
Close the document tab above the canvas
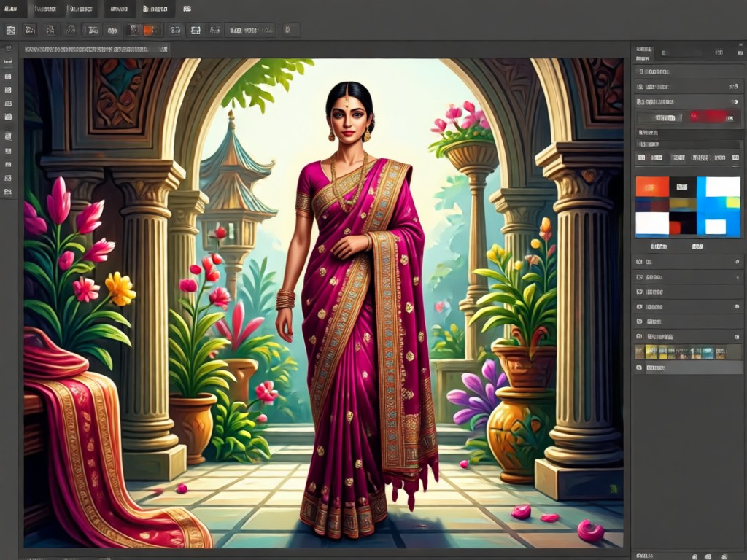164,49
